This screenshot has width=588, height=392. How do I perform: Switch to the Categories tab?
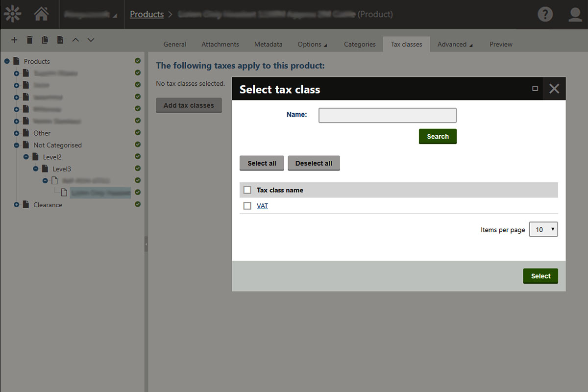pos(359,44)
